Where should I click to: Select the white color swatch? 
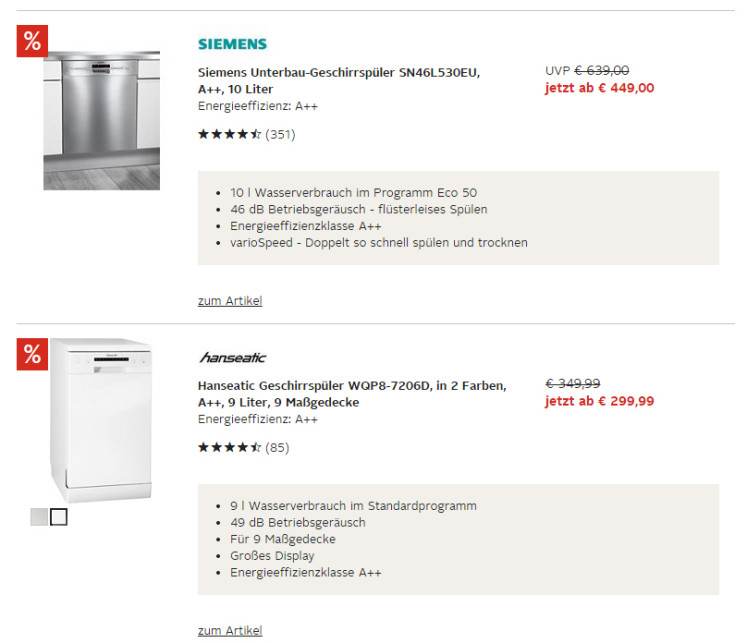pyautogui.click(x=59, y=517)
